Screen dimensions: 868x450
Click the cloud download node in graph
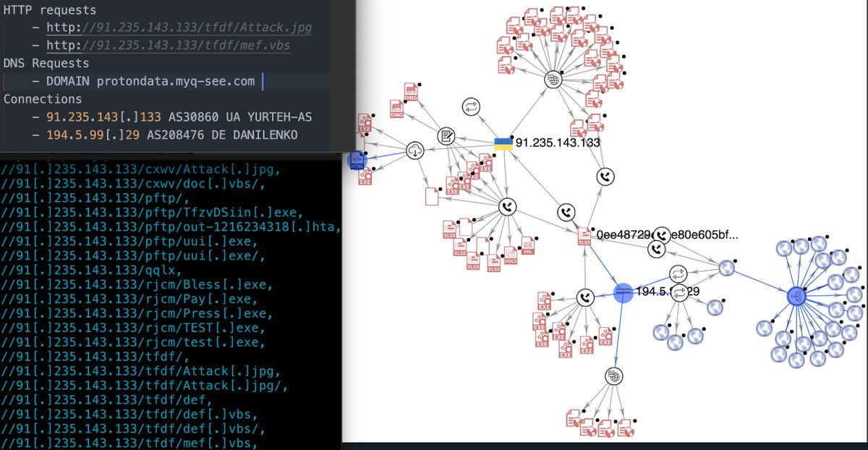click(415, 150)
